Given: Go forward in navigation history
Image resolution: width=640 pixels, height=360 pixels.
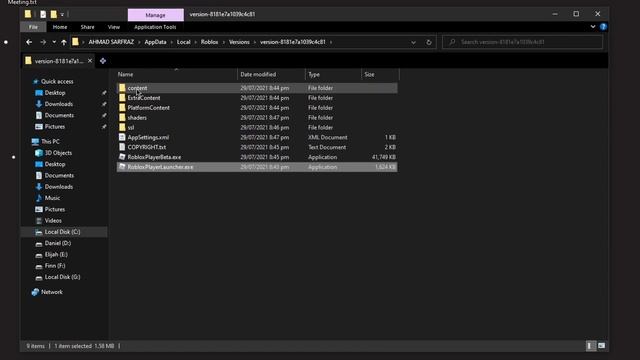Looking at the screenshot, I should tap(43, 42).
